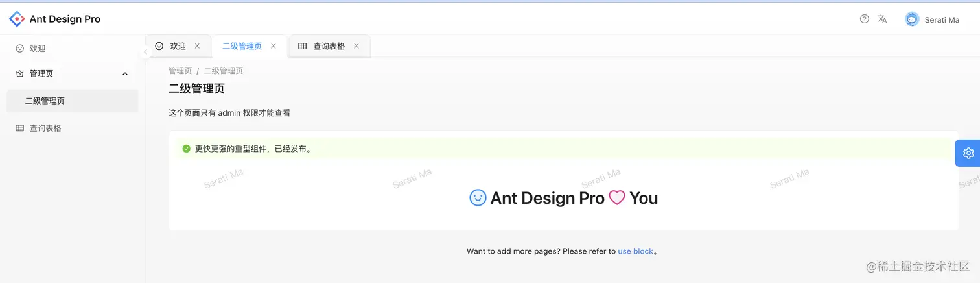This screenshot has height=283, width=980.
Task: Collapse the 管理页 submenu chevron
Action: (125, 74)
